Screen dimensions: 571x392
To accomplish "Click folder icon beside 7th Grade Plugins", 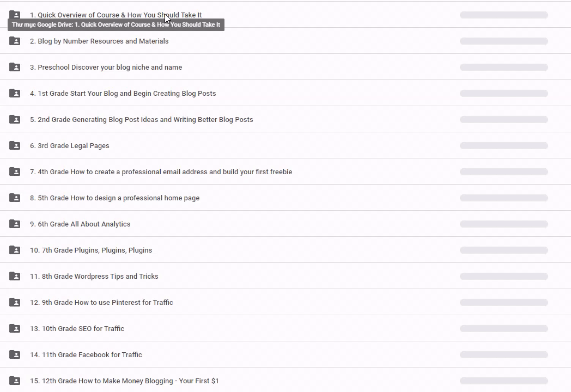I will [15, 250].
